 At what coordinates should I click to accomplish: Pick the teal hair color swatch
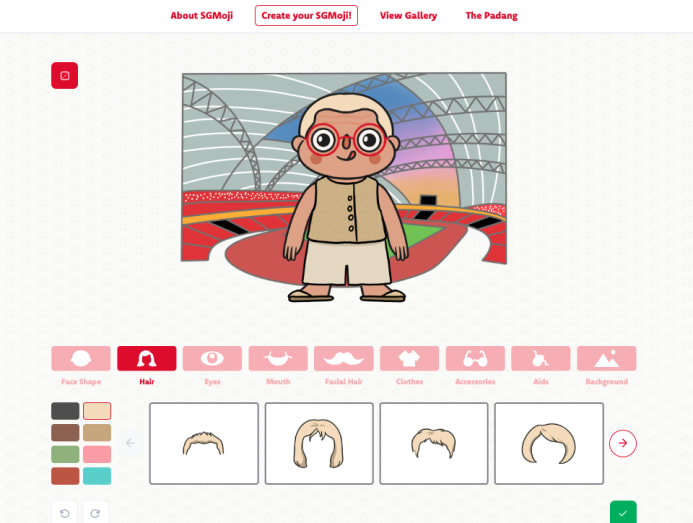click(97, 476)
